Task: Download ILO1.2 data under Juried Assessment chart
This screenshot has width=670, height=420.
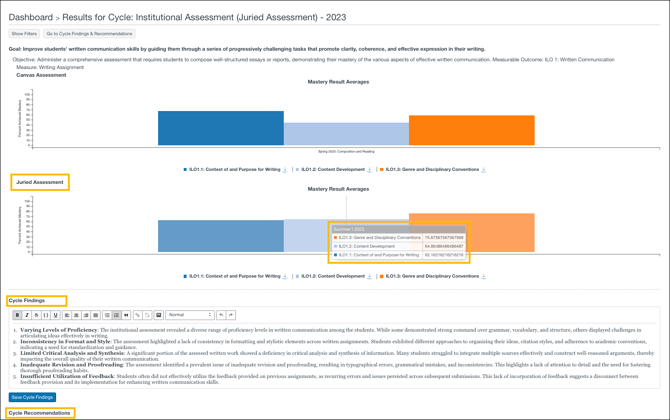Action: click(x=370, y=276)
